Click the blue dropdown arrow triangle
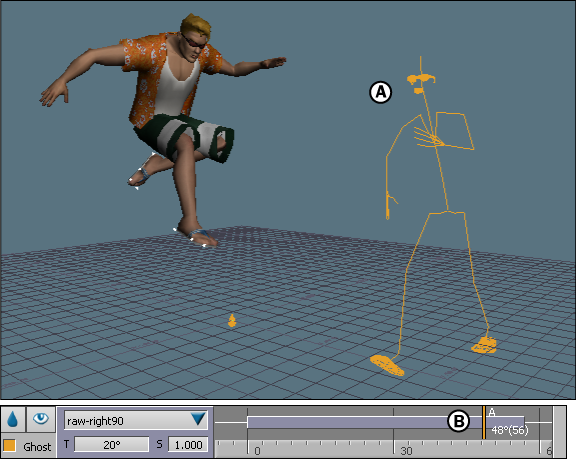The height and width of the screenshot is (459, 576). 198,419
